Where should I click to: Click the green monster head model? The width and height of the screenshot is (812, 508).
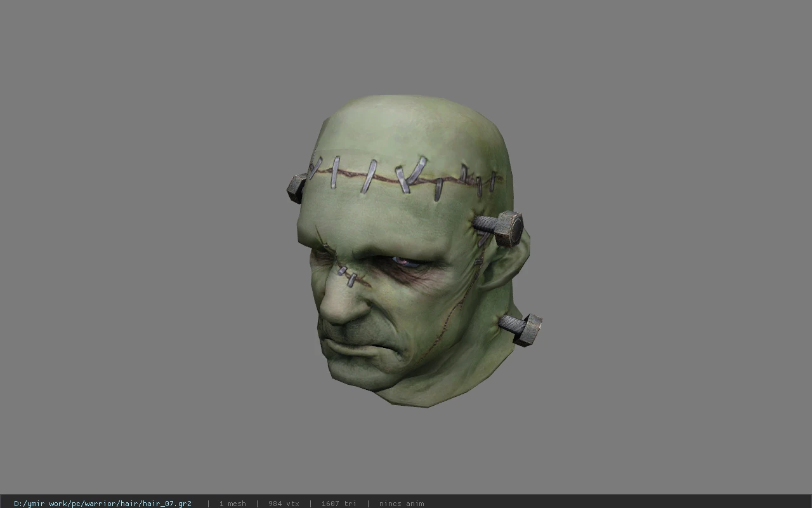click(414, 251)
